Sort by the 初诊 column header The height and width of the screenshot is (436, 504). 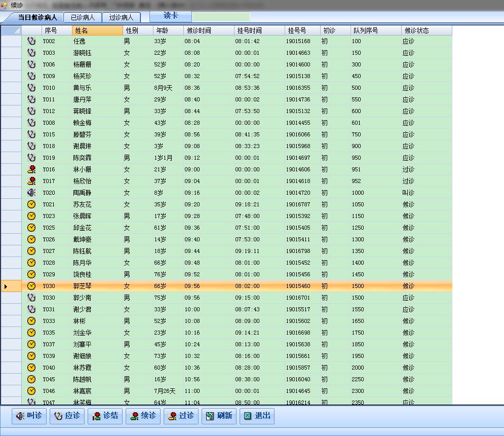coord(335,30)
